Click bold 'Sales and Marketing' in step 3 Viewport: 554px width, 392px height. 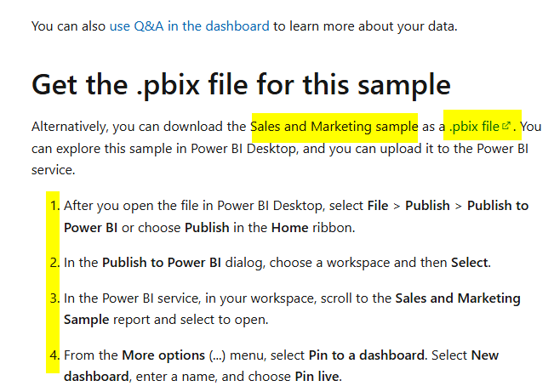click(458, 298)
